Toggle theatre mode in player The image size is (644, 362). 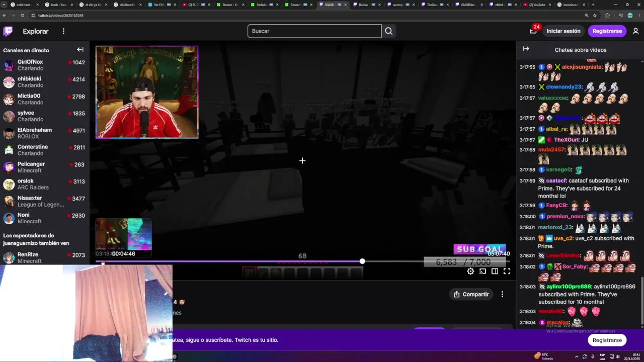pos(495,271)
